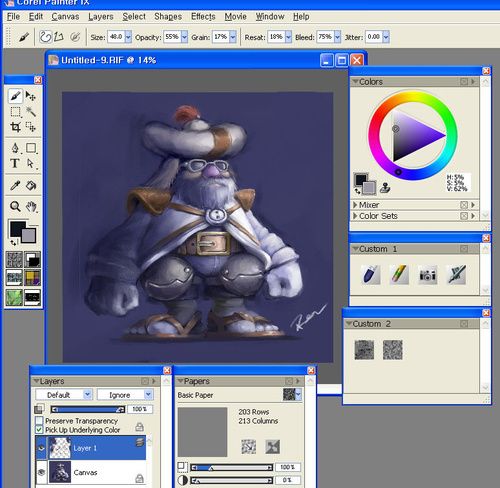Select the Magnifier tool
Viewport: 500px width, 488px height.
tap(15, 206)
